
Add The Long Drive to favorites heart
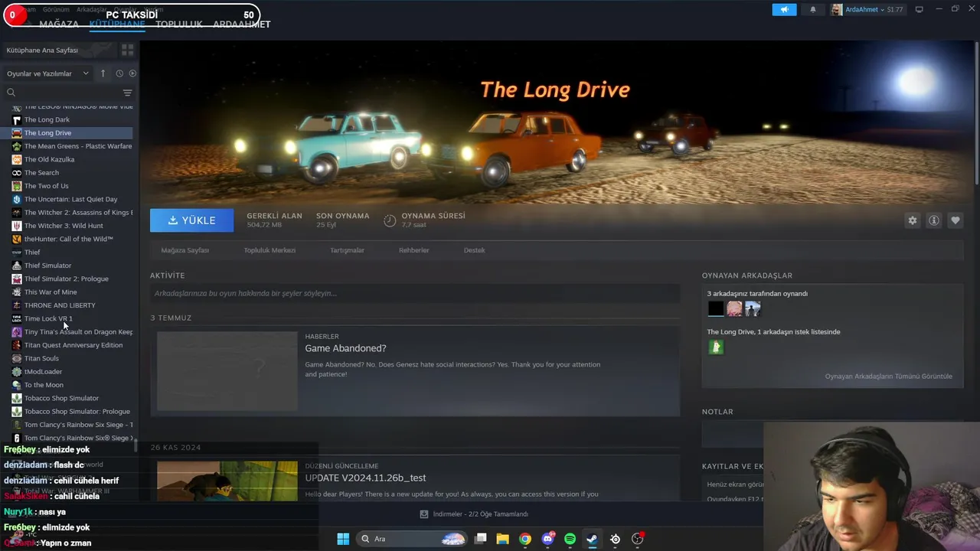click(955, 220)
